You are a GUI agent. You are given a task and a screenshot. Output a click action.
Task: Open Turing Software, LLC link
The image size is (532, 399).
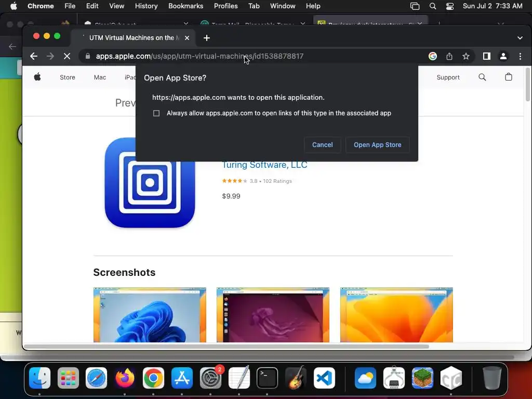pos(264,165)
